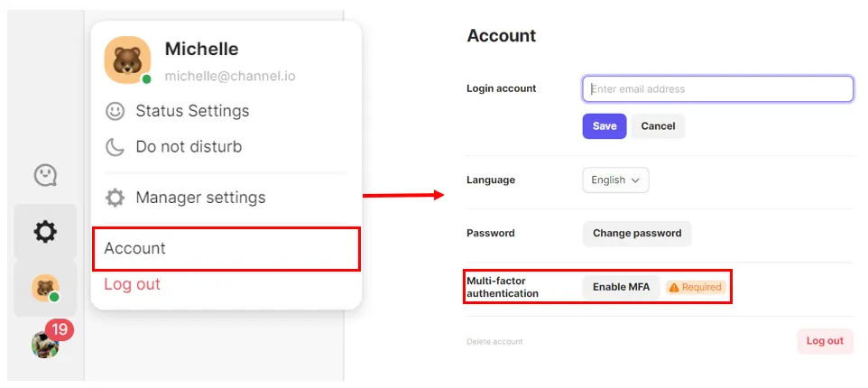Click Michelle's bear profile picture

click(126, 60)
